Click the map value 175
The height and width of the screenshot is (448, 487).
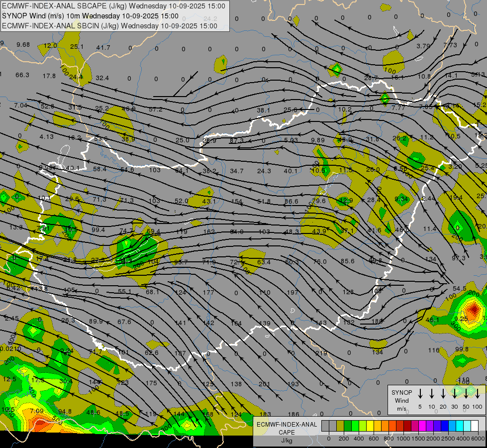point(151,383)
